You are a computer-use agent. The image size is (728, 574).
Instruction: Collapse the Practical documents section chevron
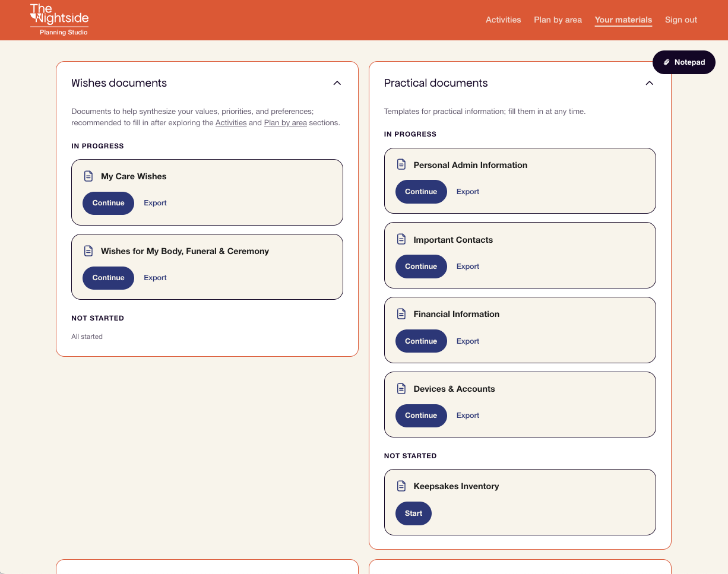tap(650, 83)
